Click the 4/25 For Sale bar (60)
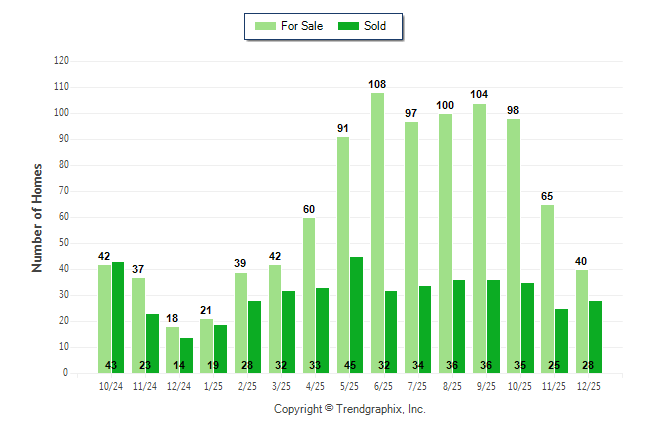This screenshot has width=646, height=434. [309, 295]
